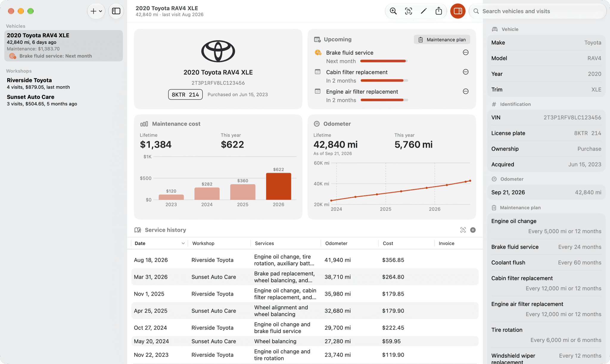Click the Engine oil change plan entry

coord(546,226)
